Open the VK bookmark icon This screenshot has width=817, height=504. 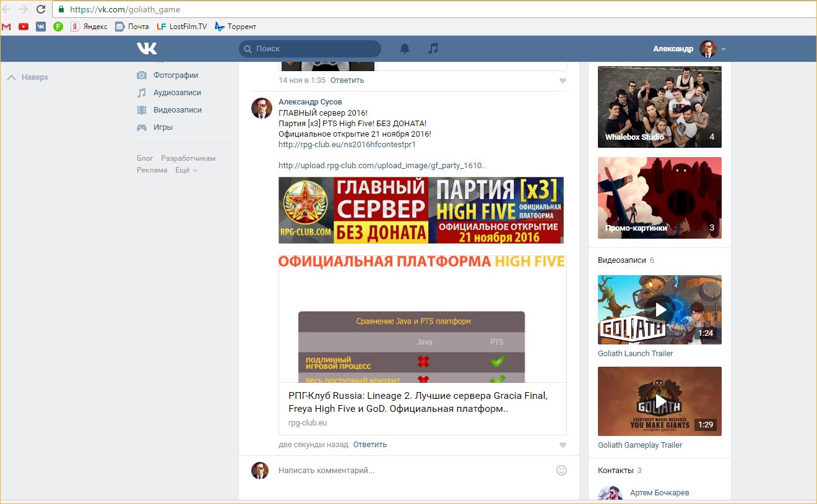[x=41, y=27]
